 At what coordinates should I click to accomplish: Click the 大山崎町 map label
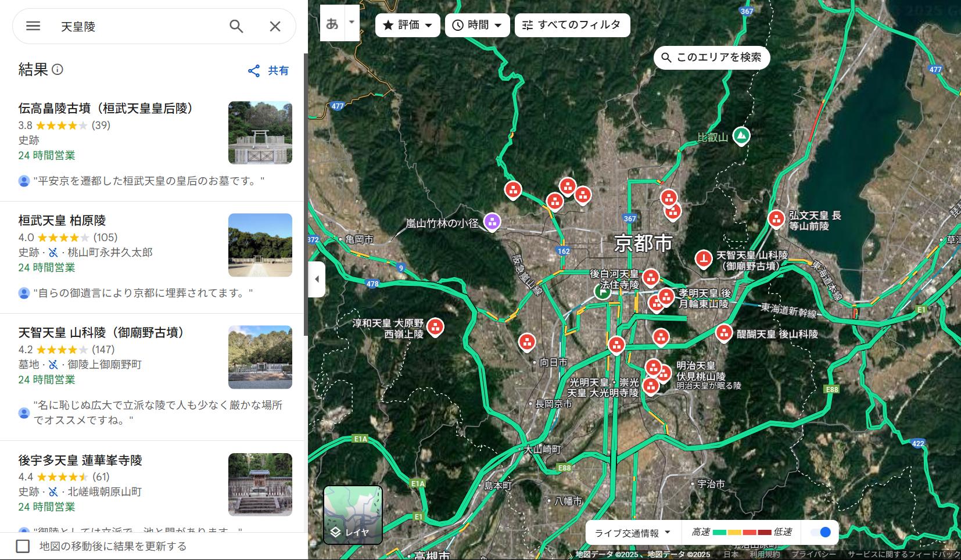542,449
